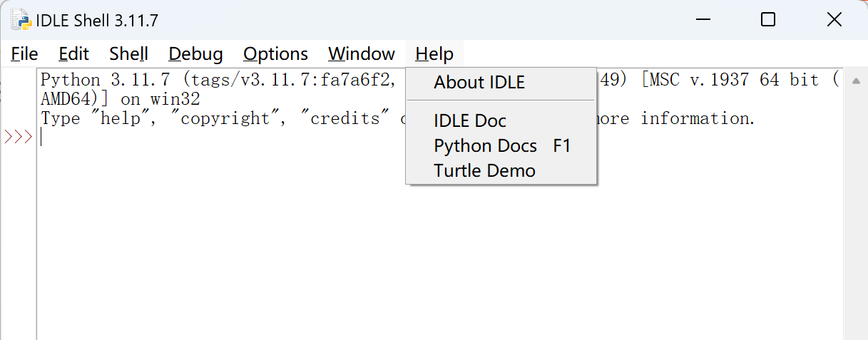Open the Debug menu

click(195, 54)
